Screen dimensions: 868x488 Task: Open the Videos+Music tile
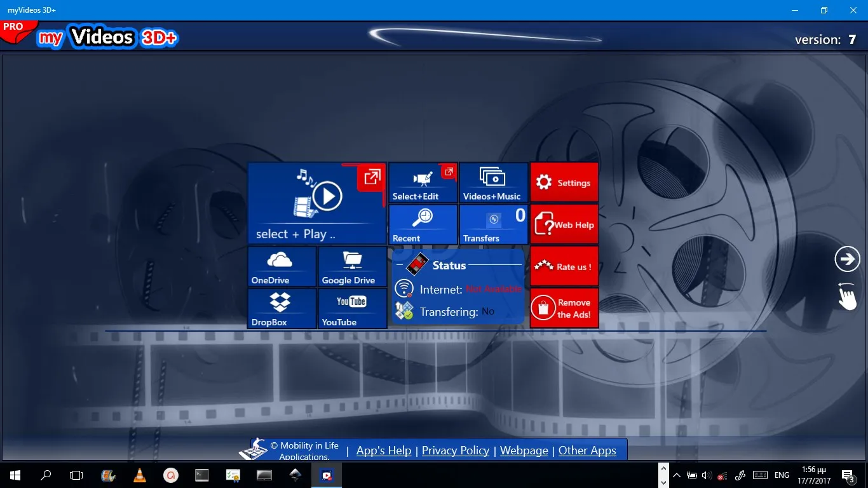coord(493,182)
